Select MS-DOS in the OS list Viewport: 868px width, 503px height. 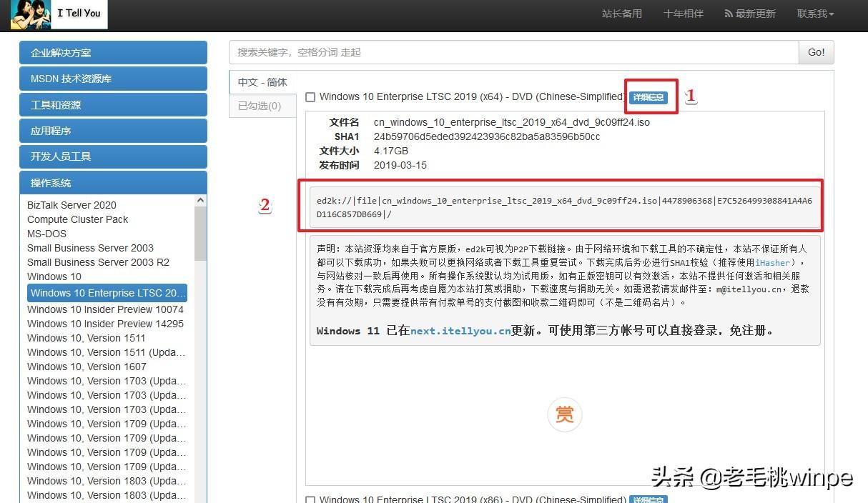(x=46, y=234)
